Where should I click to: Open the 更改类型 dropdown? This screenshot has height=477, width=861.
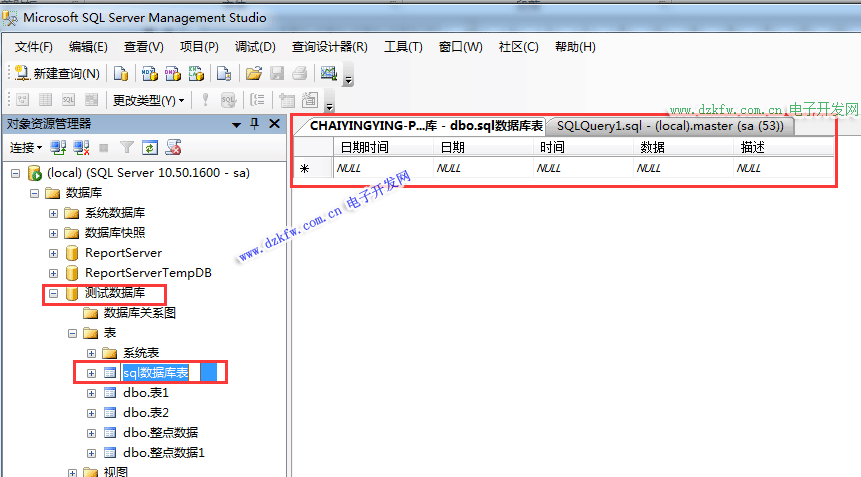(148, 100)
